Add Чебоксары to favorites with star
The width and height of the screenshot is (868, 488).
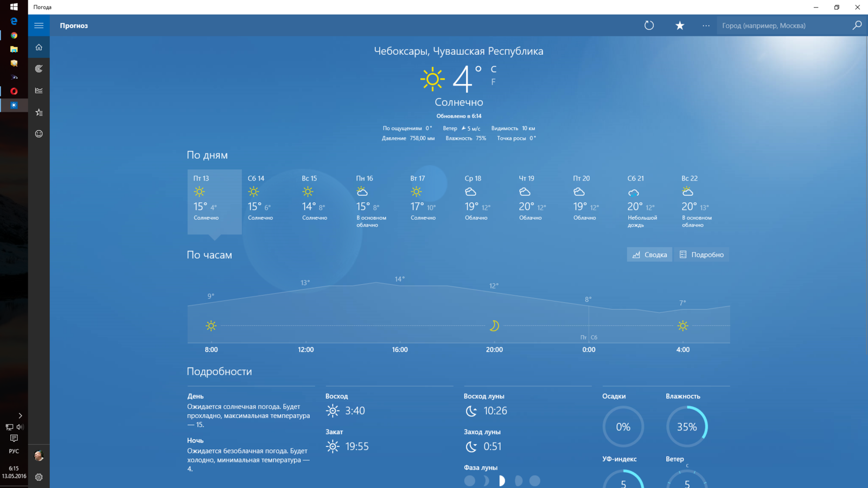coord(680,25)
